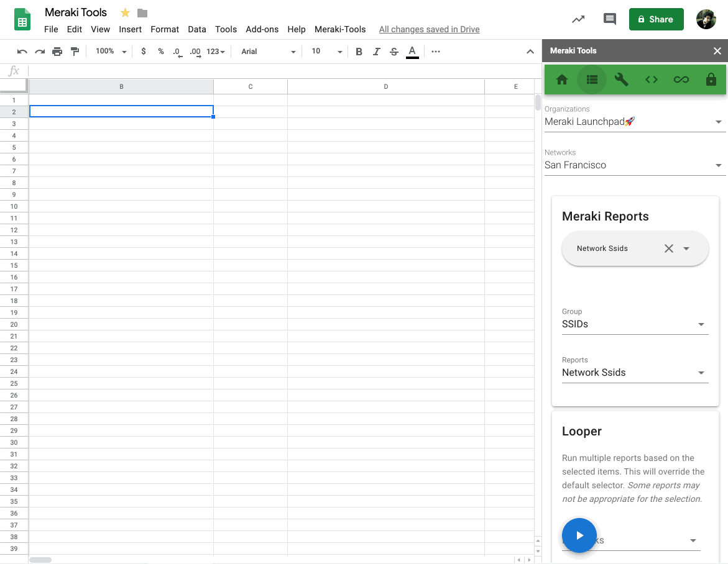Activate the paint format tool
The width and height of the screenshot is (728, 564).
tap(75, 52)
